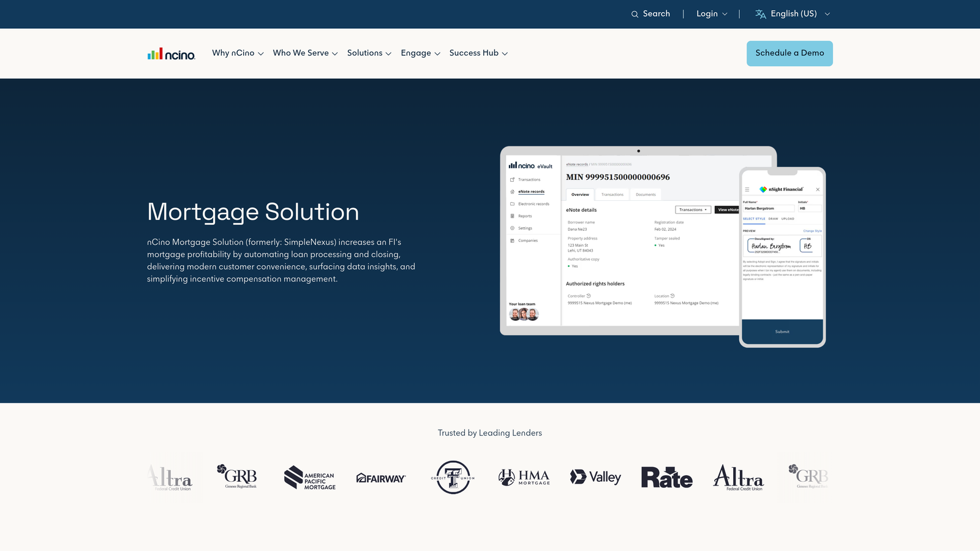The height and width of the screenshot is (551, 980).
Task: Click the Full Name input field
Action: 768,208
